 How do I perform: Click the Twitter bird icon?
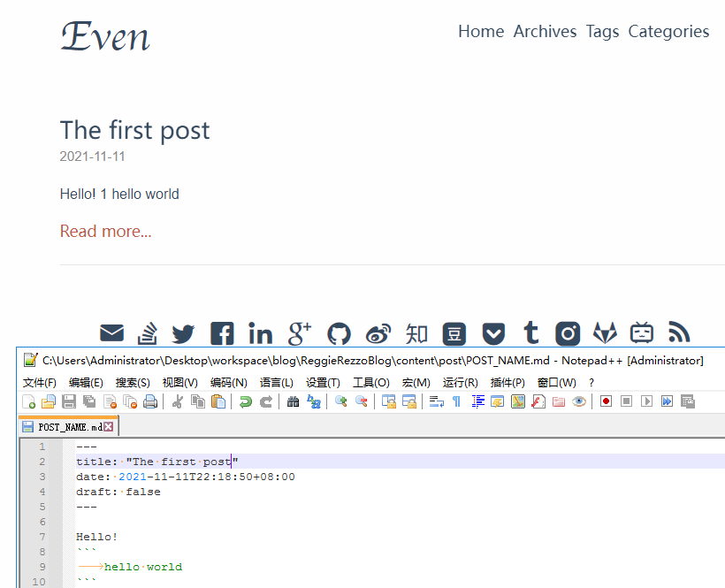tap(183, 333)
